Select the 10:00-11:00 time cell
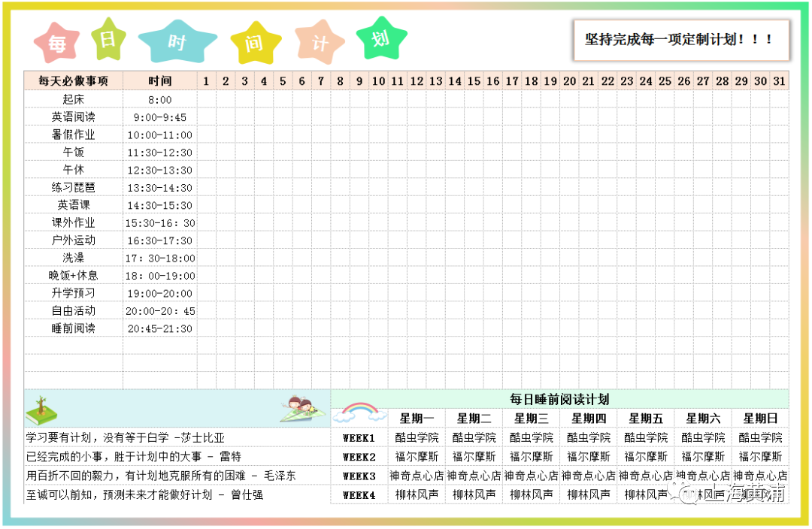Viewport: 812px width, 529px height. tap(160, 135)
